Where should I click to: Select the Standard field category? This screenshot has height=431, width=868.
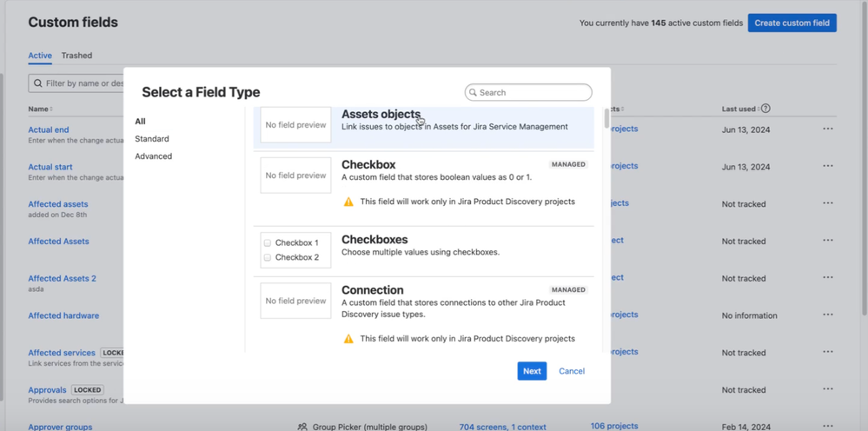point(152,139)
